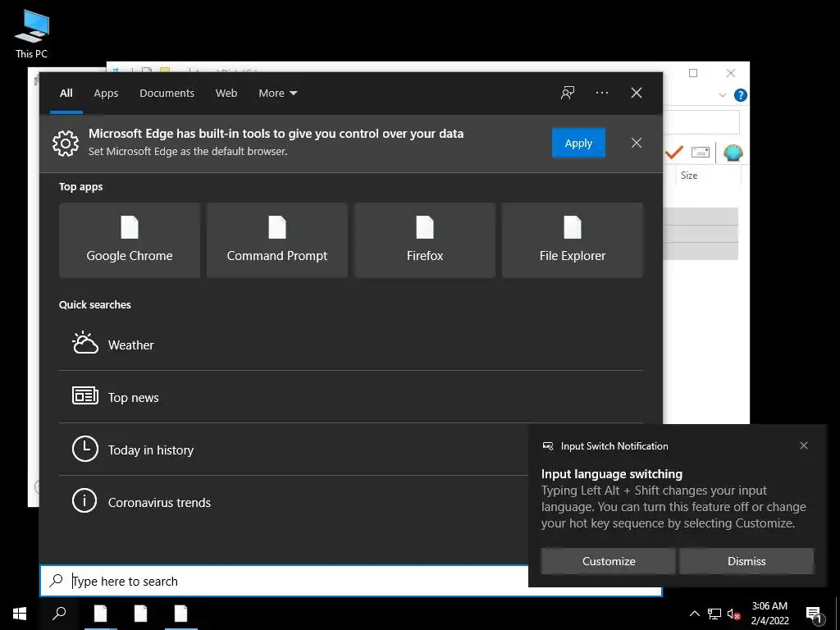Expand the ribbon chevron in background window
The height and width of the screenshot is (630, 840).
click(x=722, y=95)
